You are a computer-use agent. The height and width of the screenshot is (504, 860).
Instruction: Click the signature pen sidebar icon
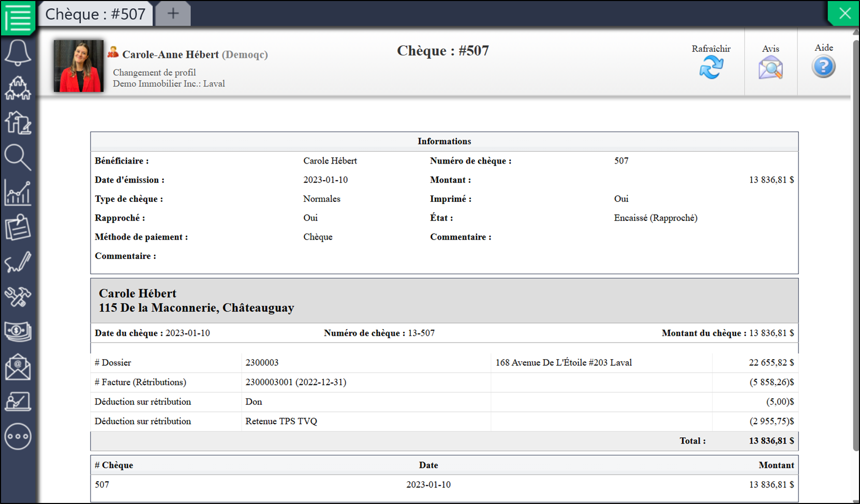click(18, 262)
